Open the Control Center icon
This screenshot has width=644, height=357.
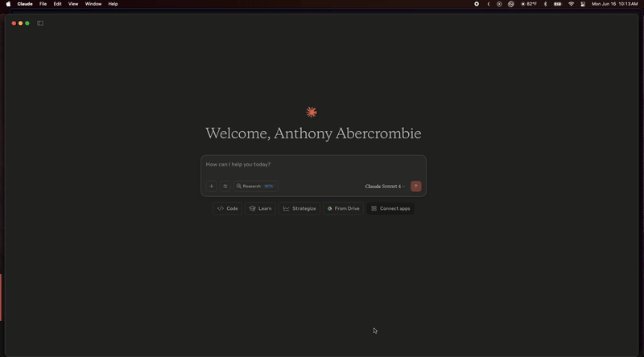coord(583,4)
